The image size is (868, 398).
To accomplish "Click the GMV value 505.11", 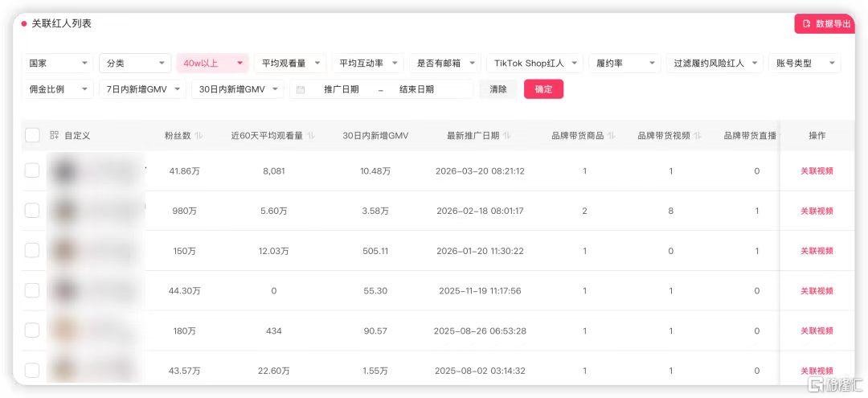I will (375, 251).
